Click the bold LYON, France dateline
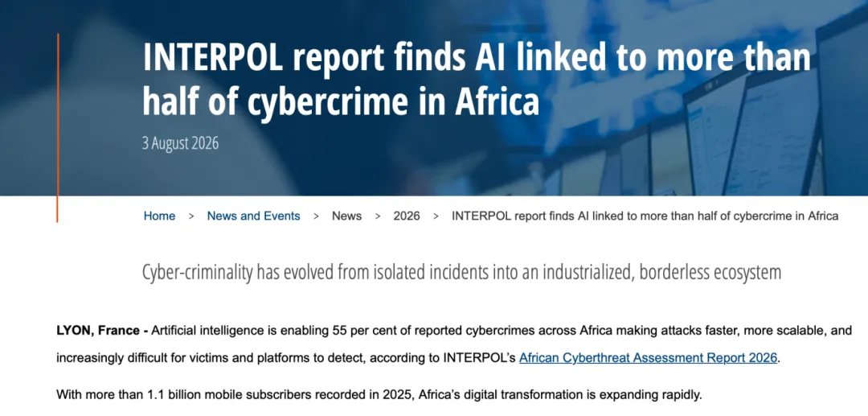868x416 pixels. 102,332
